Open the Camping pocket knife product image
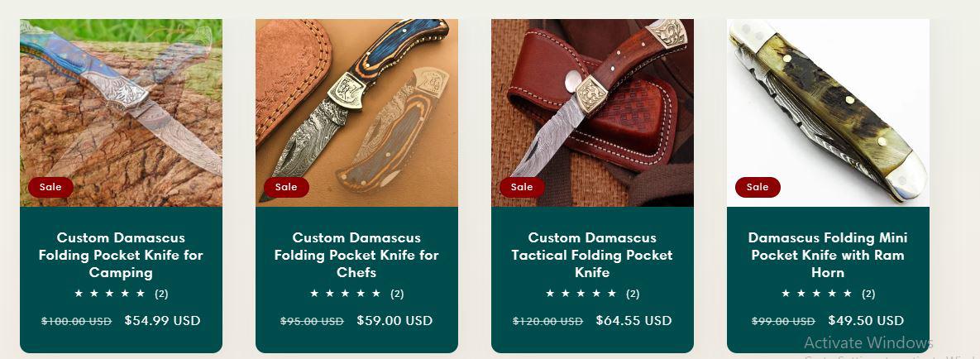 [121, 112]
